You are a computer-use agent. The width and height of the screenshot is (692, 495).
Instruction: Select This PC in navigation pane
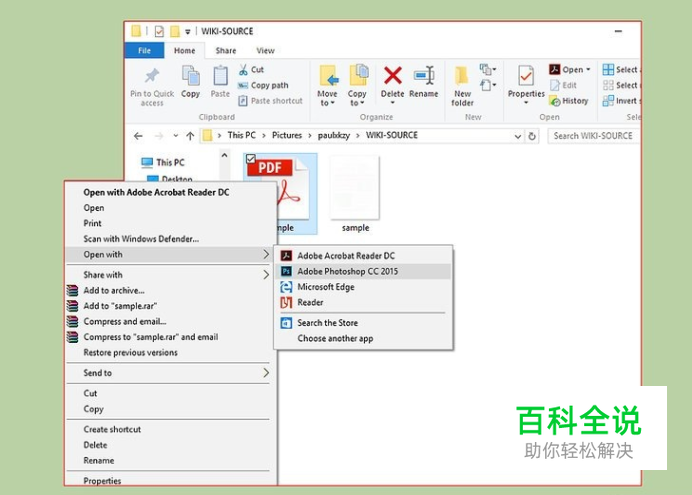pyautogui.click(x=162, y=162)
